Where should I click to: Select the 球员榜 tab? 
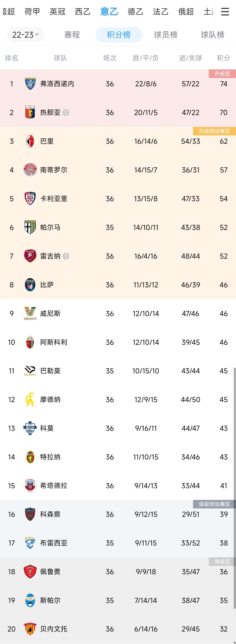point(166,34)
